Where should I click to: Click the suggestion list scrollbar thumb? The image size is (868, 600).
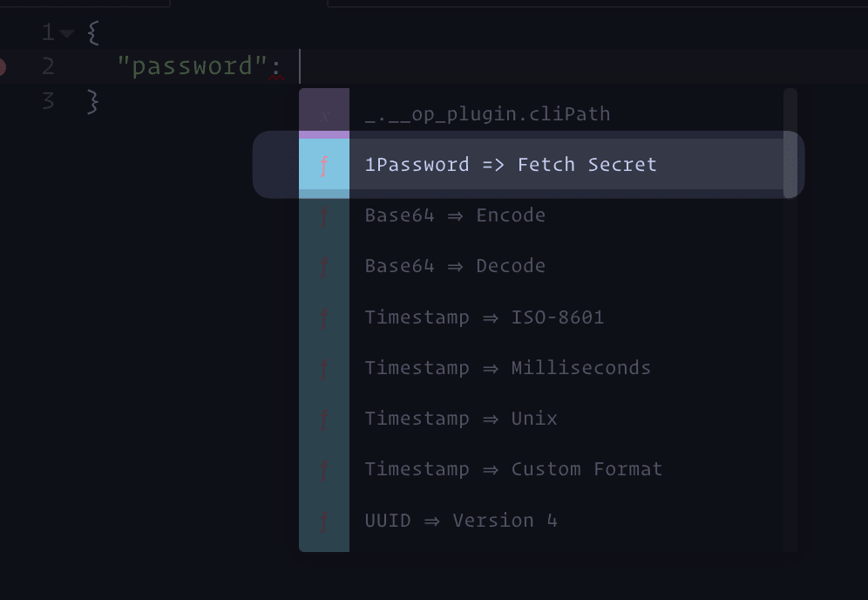[x=790, y=143]
